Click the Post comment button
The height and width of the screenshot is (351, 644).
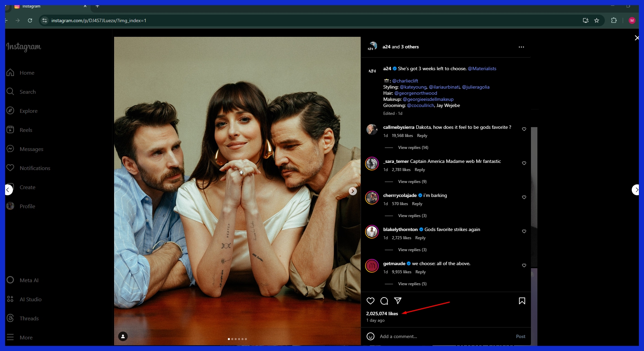pos(520,336)
